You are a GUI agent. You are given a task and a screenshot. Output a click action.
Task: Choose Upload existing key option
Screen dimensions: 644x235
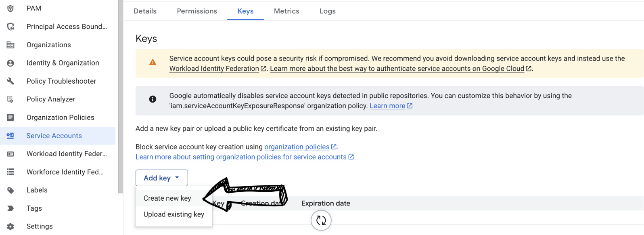[x=174, y=214]
